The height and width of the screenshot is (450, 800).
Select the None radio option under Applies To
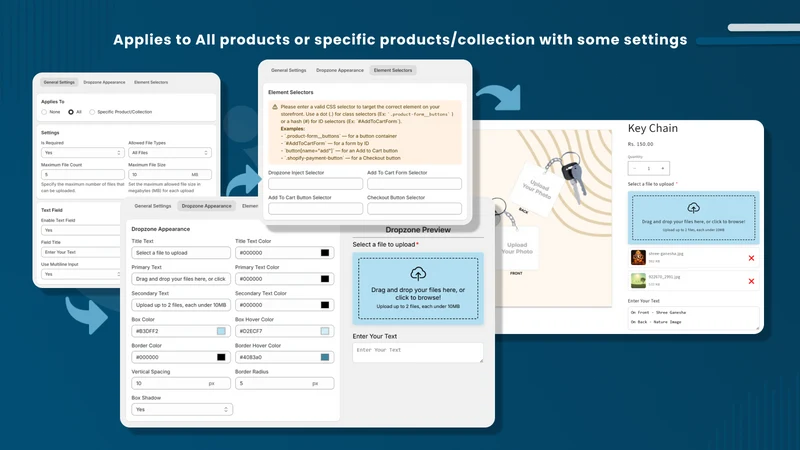44,112
